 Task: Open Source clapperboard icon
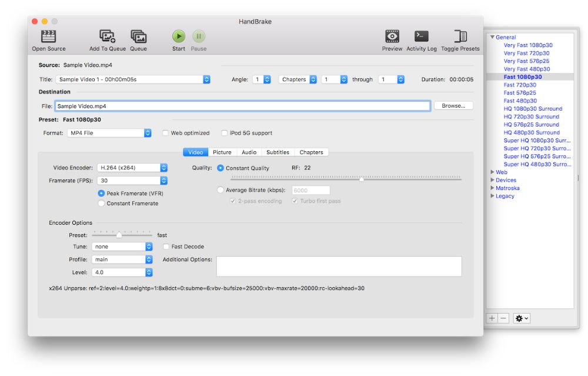48,36
